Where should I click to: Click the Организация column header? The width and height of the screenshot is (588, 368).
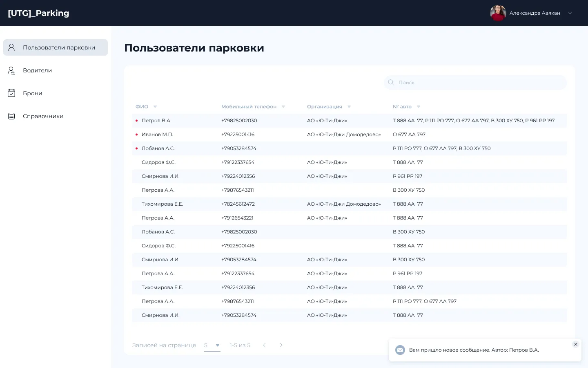(x=325, y=107)
